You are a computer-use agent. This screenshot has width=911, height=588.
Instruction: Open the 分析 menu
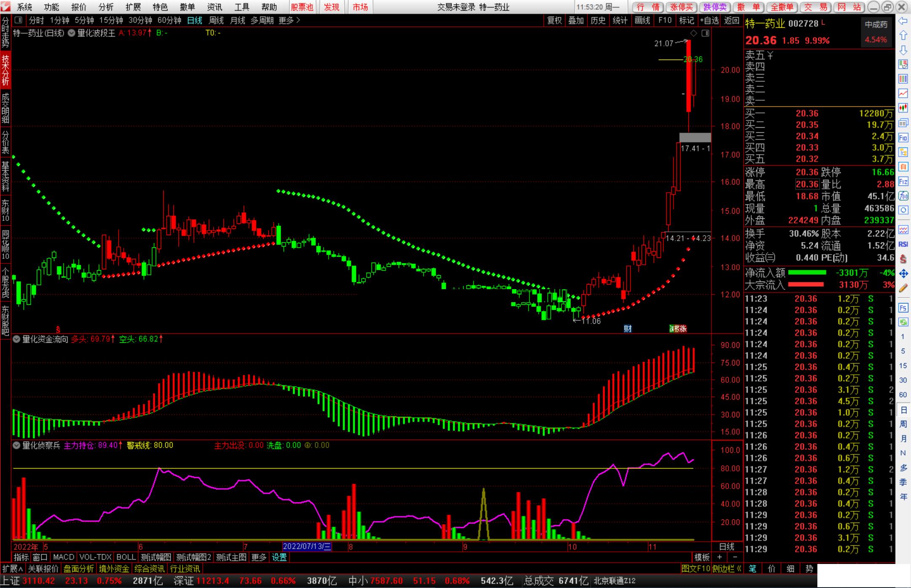(x=106, y=7)
